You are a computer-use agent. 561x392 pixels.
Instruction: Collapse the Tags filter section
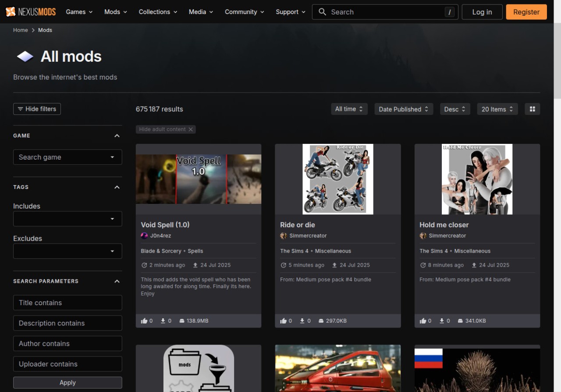click(117, 187)
